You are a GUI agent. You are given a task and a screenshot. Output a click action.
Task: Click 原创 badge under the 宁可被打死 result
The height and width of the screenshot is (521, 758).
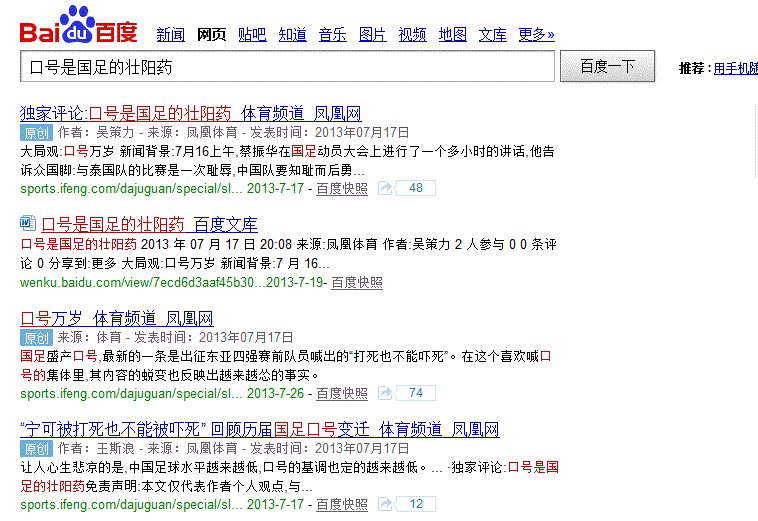[x=36, y=449]
